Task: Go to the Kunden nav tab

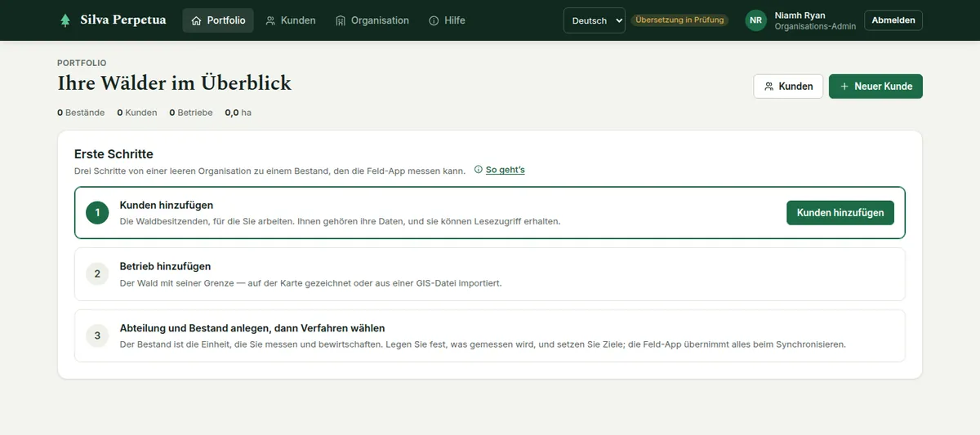Action: tap(291, 20)
